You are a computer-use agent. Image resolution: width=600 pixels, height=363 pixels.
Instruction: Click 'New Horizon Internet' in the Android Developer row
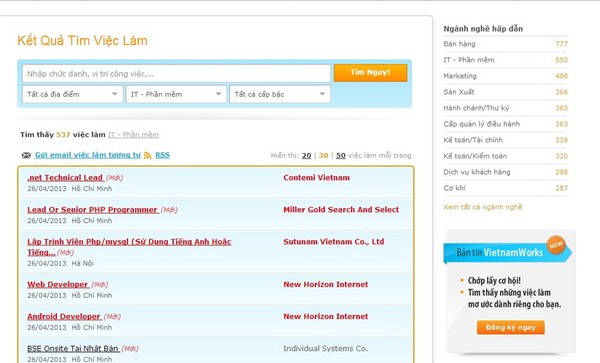(x=326, y=316)
